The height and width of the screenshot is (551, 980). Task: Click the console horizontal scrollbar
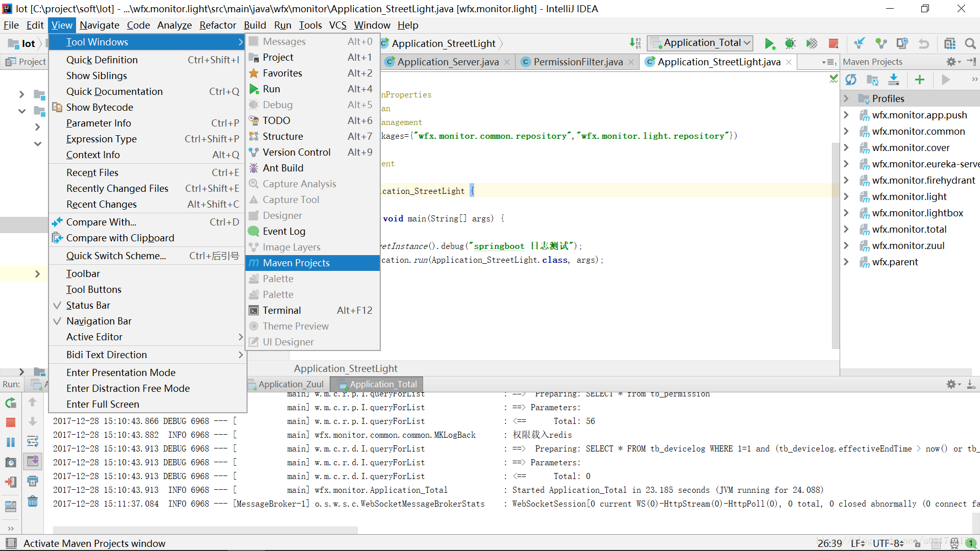point(205,530)
